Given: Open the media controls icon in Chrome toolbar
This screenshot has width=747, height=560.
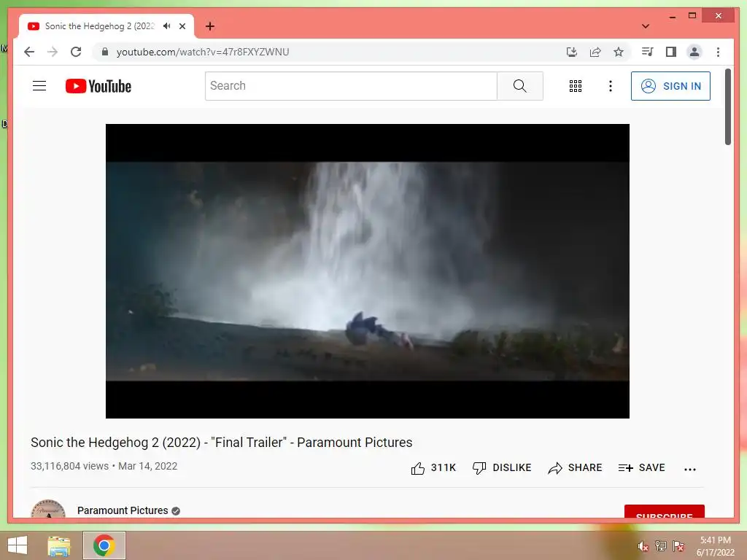Looking at the screenshot, I should point(648,52).
